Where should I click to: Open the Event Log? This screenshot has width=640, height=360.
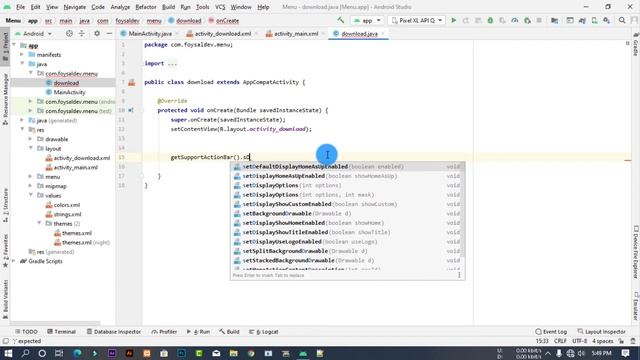pos(551,331)
